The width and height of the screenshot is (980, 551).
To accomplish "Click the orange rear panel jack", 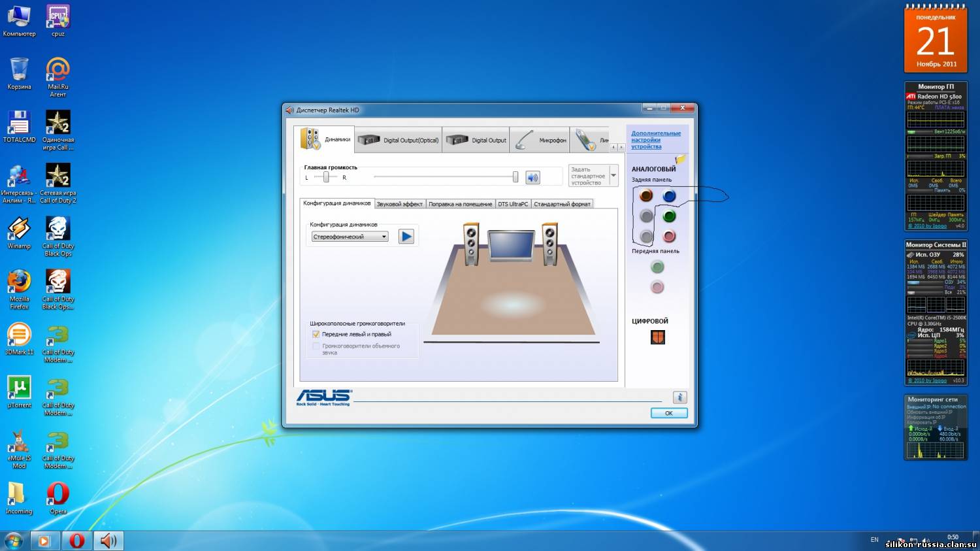I will click(646, 195).
